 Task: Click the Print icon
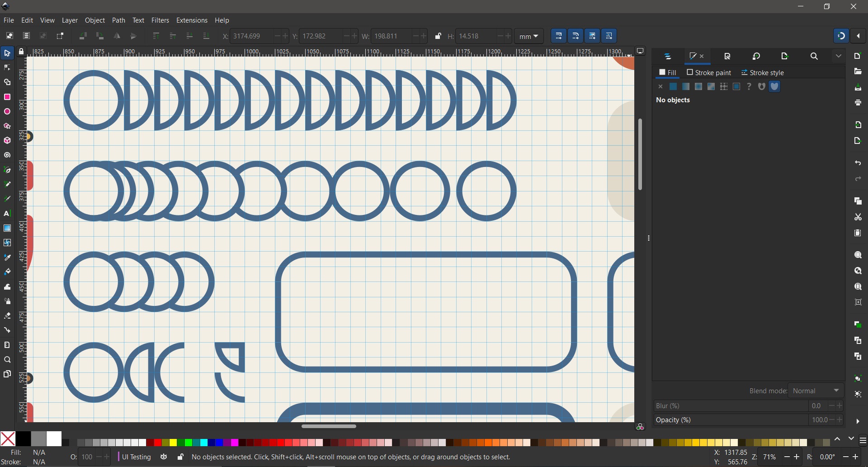coord(858,103)
